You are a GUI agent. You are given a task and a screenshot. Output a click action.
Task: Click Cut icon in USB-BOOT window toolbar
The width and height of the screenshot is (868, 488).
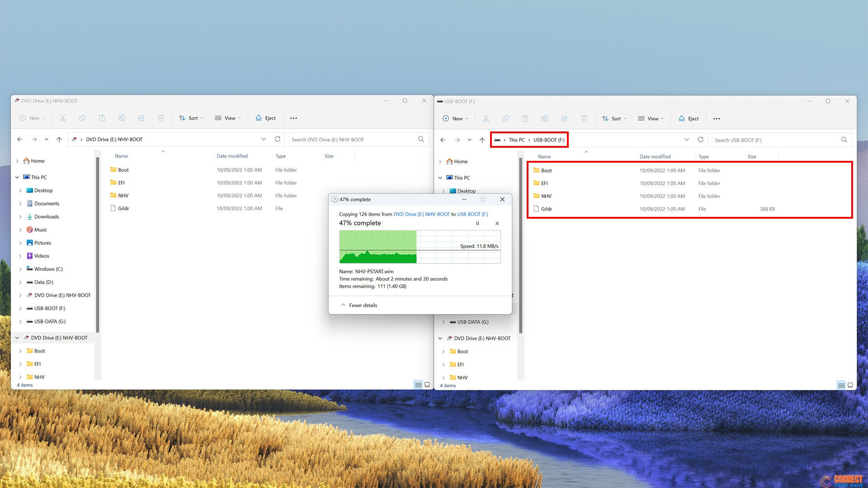[x=486, y=118]
